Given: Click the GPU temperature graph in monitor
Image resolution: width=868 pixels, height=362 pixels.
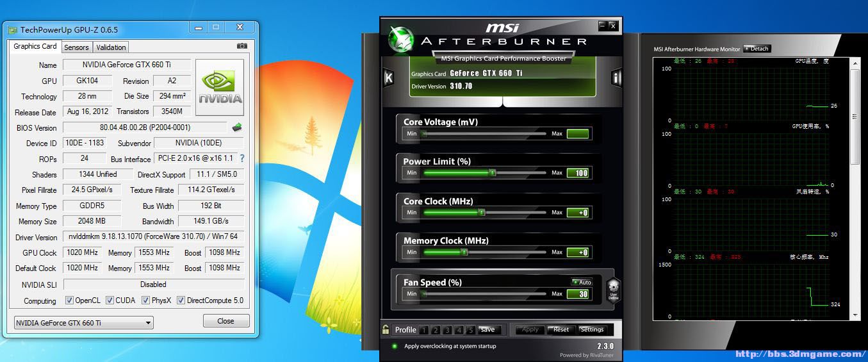Looking at the screenshot, I should pos(752,92).
